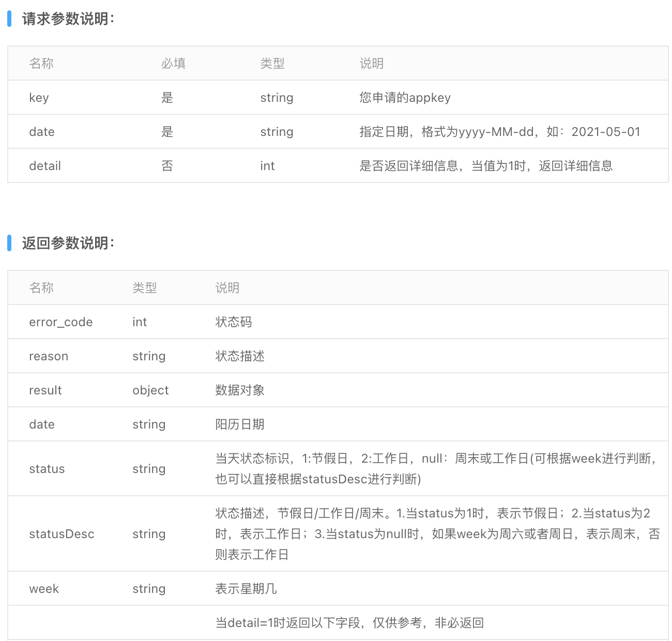Click the 说明 column header in return table
The width and height of the screenshot is (672, 641).
click(227, 287)
